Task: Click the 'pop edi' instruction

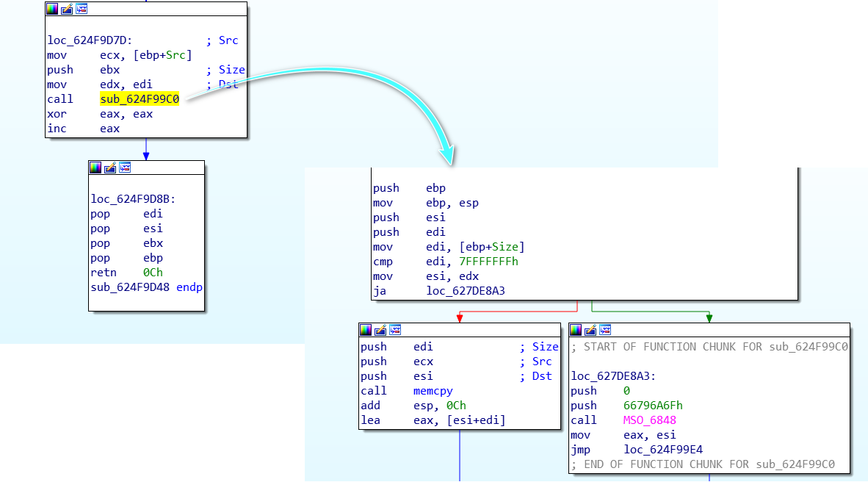Action: pyautogui.click(x=127, y=214)
